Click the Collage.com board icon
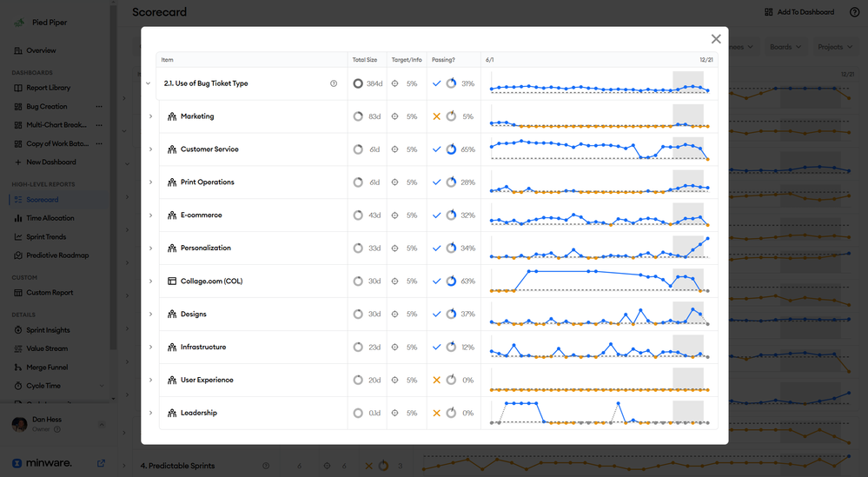 172,282
